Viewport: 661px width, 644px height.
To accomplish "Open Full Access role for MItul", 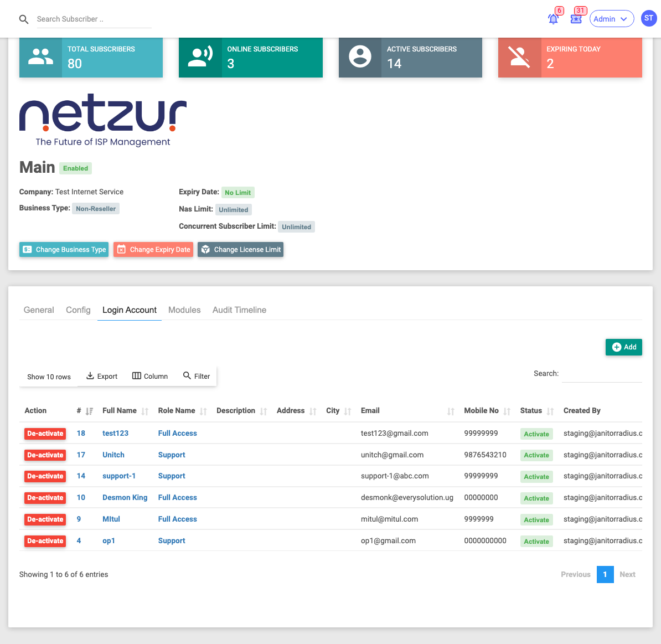I will [178, 519].
